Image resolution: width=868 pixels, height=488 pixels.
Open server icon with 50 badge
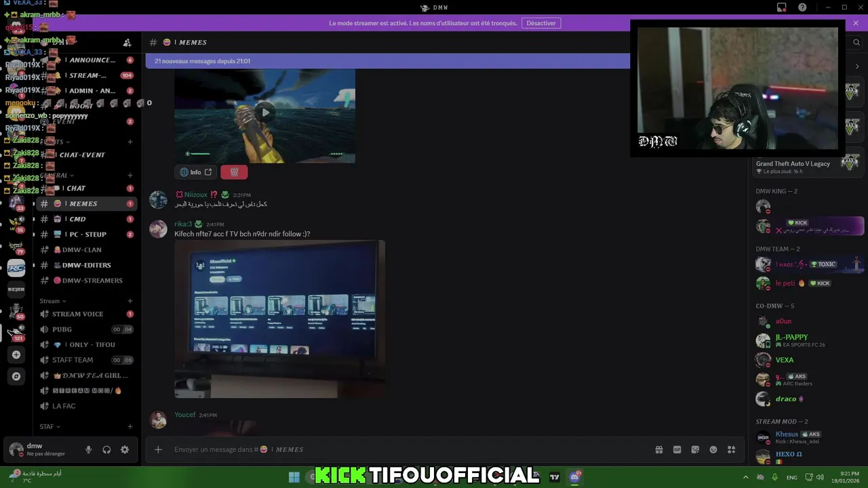(16, 310)
